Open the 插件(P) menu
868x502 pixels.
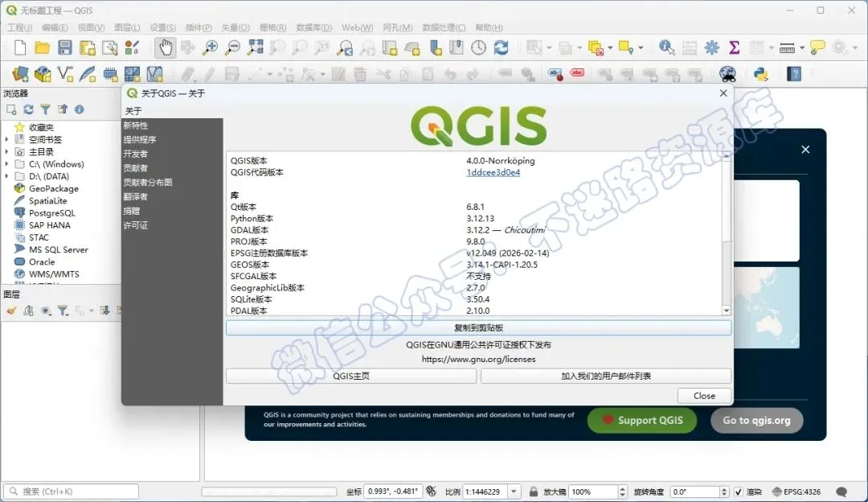click(x=199, y=27)
